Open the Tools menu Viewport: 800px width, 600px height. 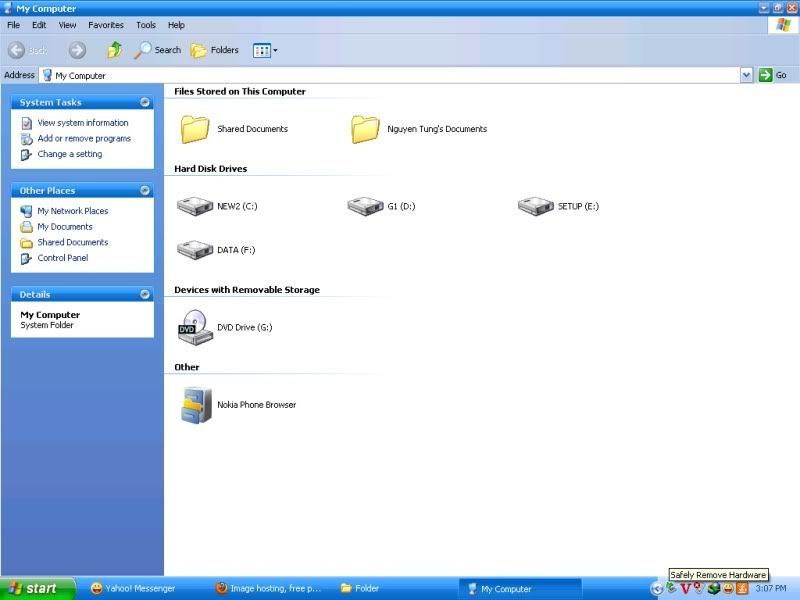point(145,25)
